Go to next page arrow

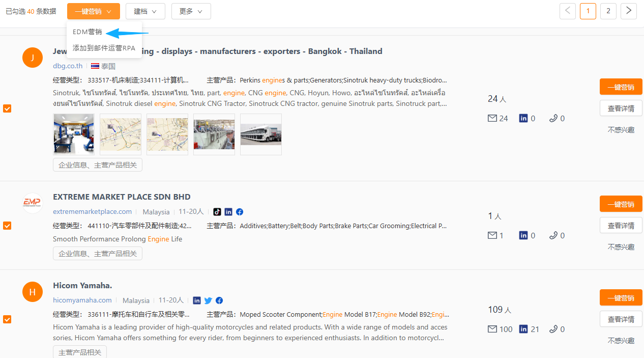point(629,11)
